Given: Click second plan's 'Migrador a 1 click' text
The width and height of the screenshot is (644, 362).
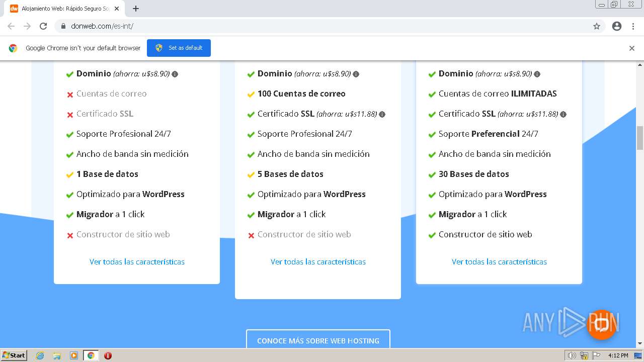Looking at the screenshot, I should (x=292, y=214).
